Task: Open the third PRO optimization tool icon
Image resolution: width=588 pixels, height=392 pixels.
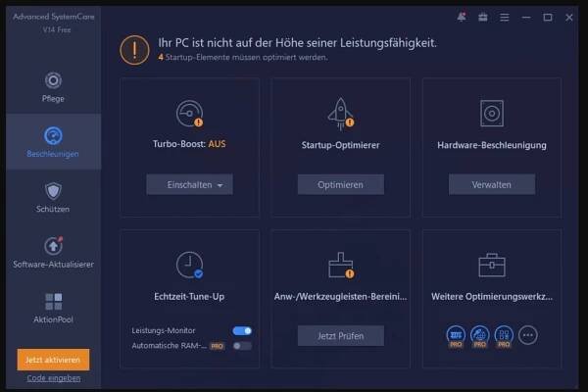Action: coord(504,336)
